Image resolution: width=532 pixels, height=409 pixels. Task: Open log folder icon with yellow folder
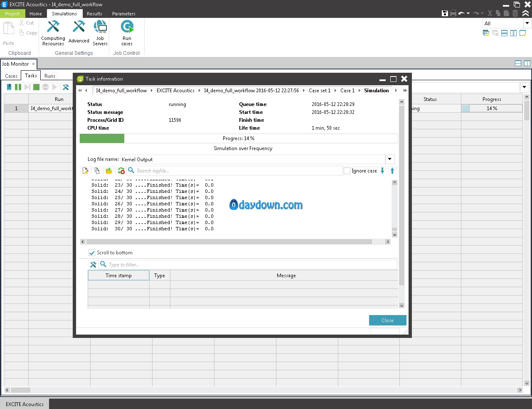pos(109,171)
